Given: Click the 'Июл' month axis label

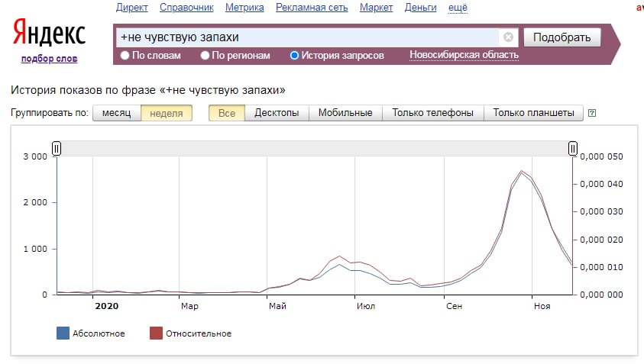Looking at the screenshot, I should point(366,306).
